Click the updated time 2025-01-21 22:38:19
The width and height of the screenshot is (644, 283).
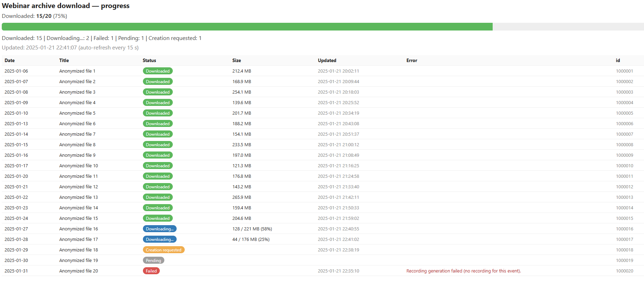tap(339, 250)
